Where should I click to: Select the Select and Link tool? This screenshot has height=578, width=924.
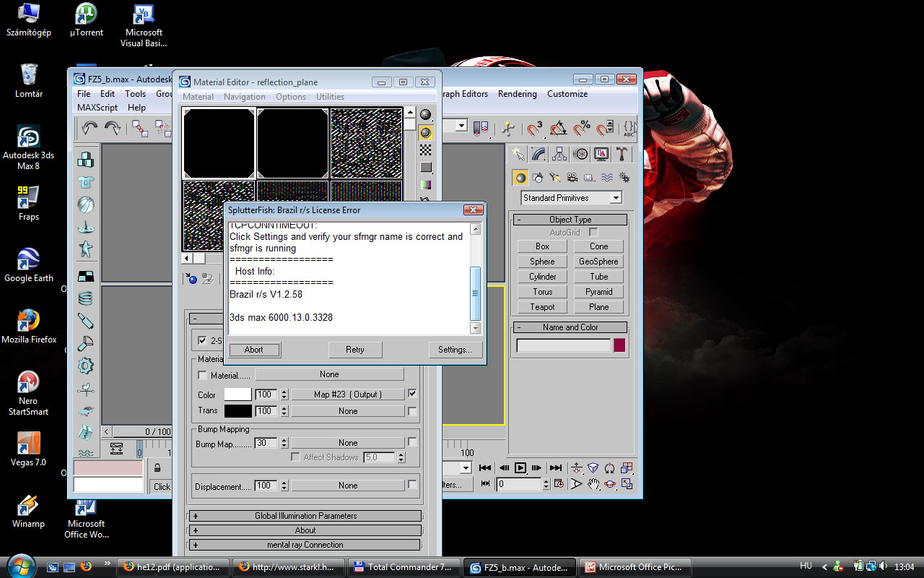pos(139,129)
